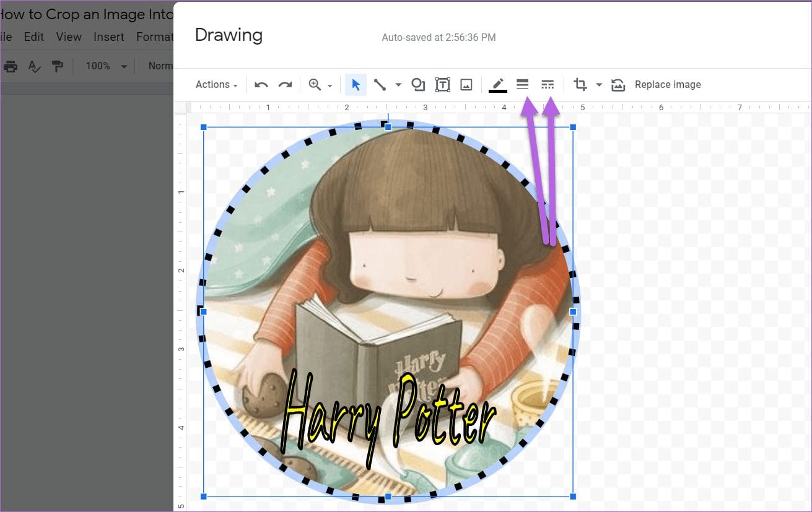Crop the selected image

[580, 84]
